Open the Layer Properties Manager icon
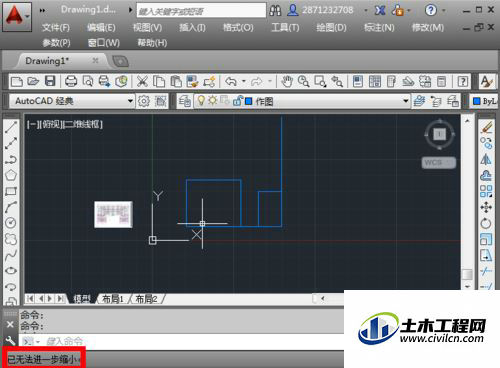 point(185,101)
